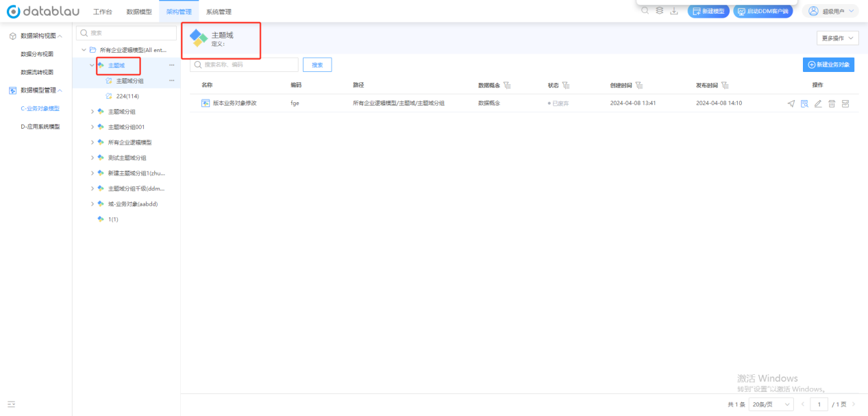This screenshot has height=416, width=868.
Task: Expand the 测试主题域分组 tree node
Action: [92, 158]
